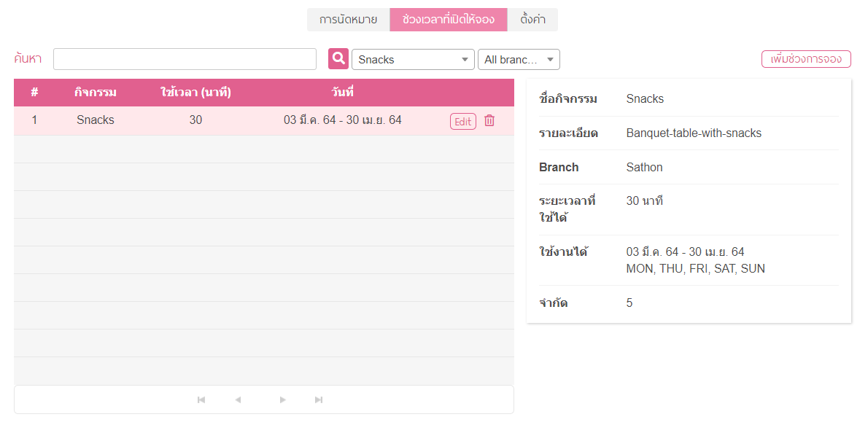Click the limit value 5
868x425 pixels.
(x=629, y=303)
